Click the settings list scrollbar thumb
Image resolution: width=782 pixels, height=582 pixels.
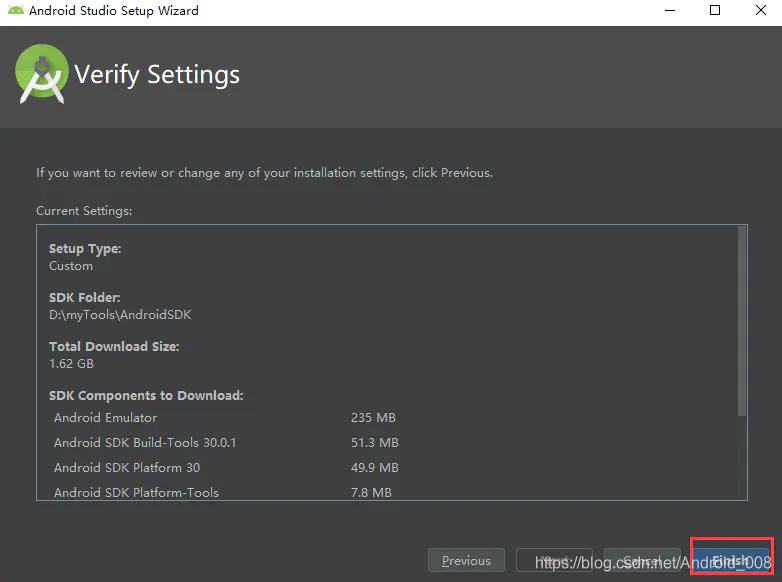pyautogui.click(x=742, y=321)
